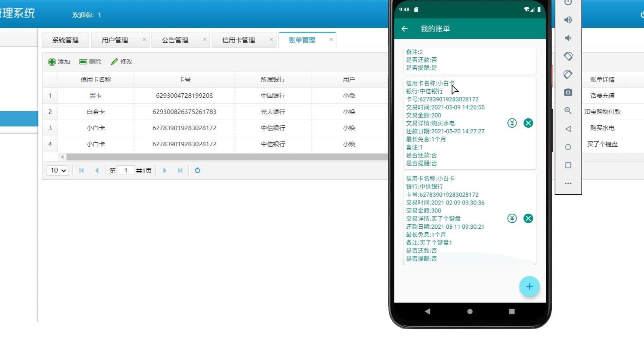Click card number 6293004728199203
Image resolution: width=644 pixels, height=362 pixels.
click(184, 96)
